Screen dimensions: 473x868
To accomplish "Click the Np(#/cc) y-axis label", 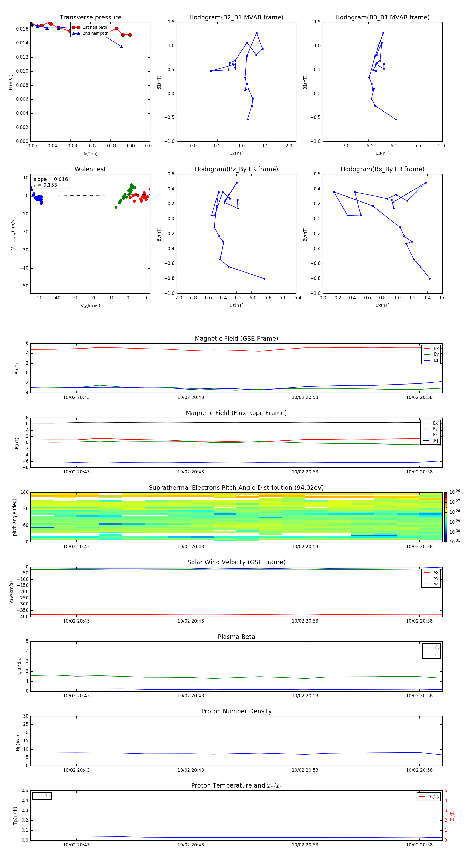I will coord(18,741).
